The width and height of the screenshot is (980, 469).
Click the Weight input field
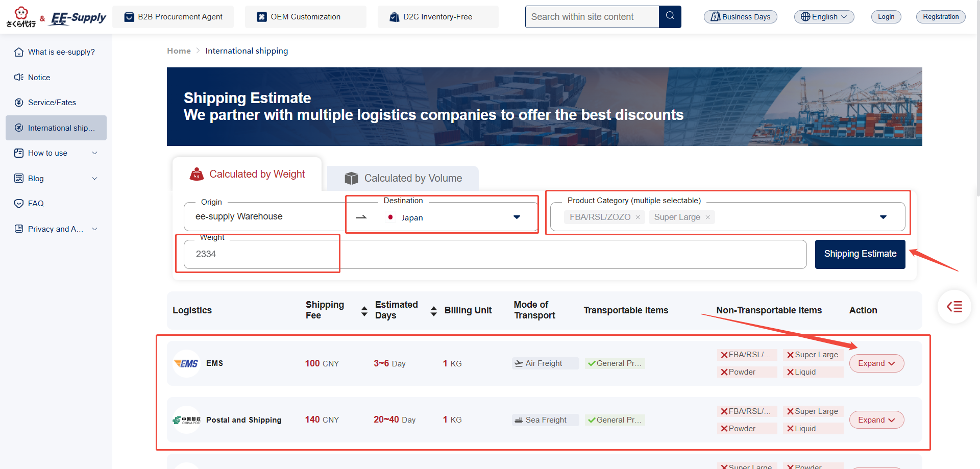pyautogui.click(x=495, y=254)
